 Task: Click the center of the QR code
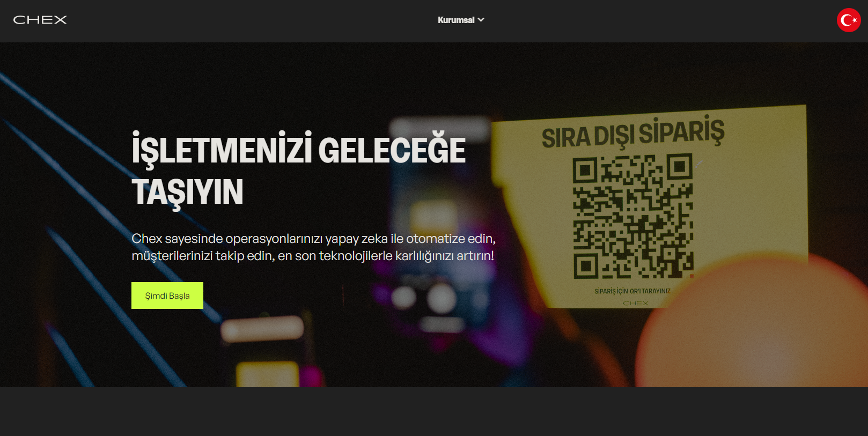click(633, 217)
